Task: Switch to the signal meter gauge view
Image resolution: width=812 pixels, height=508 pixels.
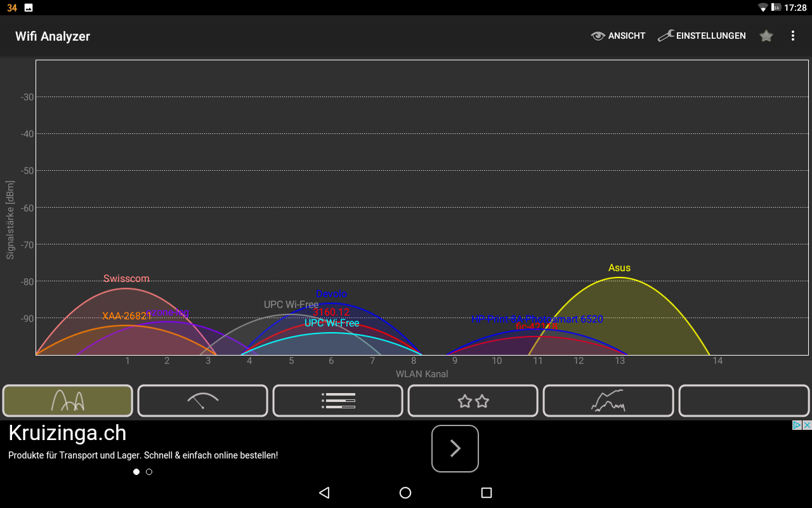Action: (x=203, y=401)
